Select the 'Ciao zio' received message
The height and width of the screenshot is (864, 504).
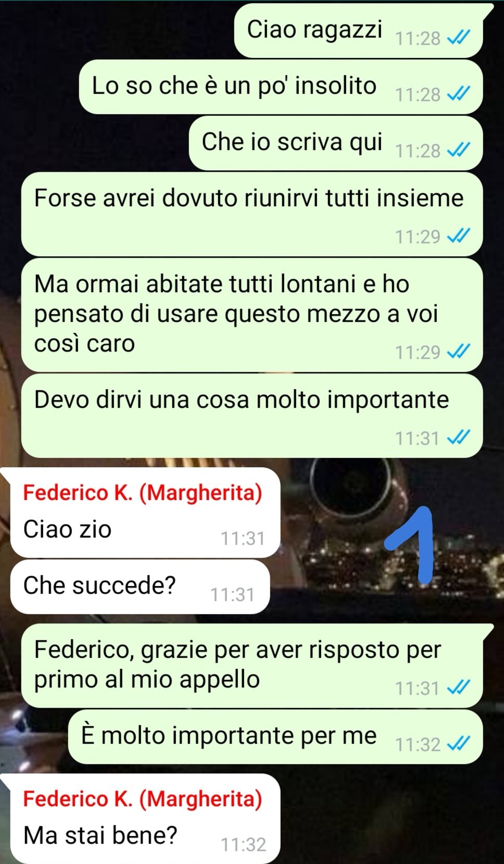(145, 512)
